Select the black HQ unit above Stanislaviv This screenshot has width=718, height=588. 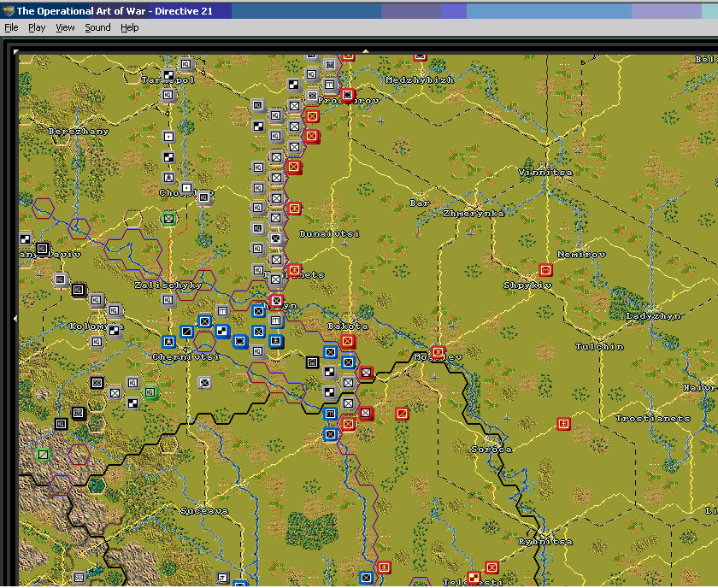(42, 249)
